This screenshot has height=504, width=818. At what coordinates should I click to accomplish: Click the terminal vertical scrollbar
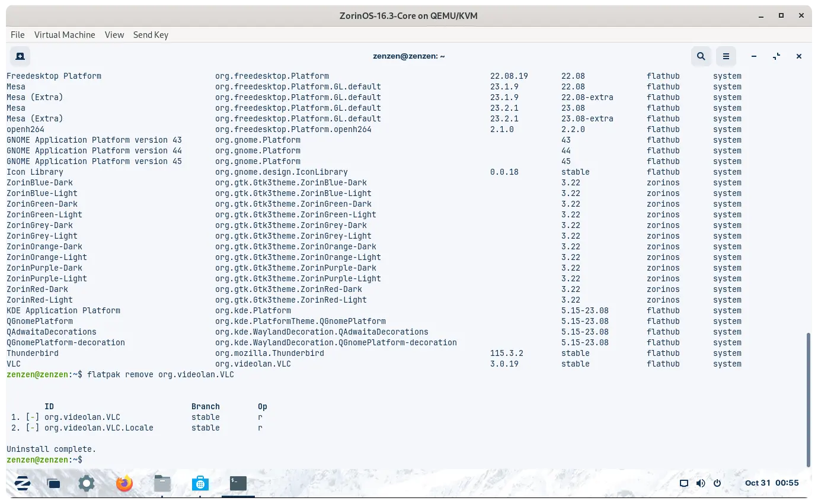808,400
